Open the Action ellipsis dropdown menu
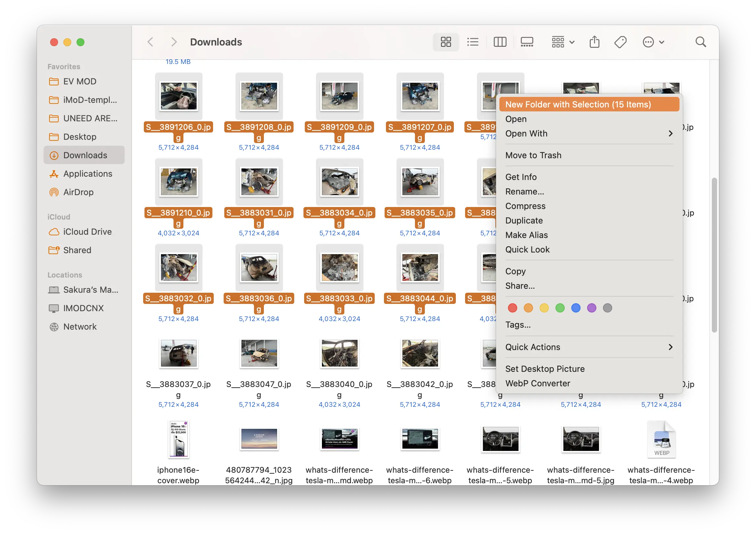 tap(653, 42)
